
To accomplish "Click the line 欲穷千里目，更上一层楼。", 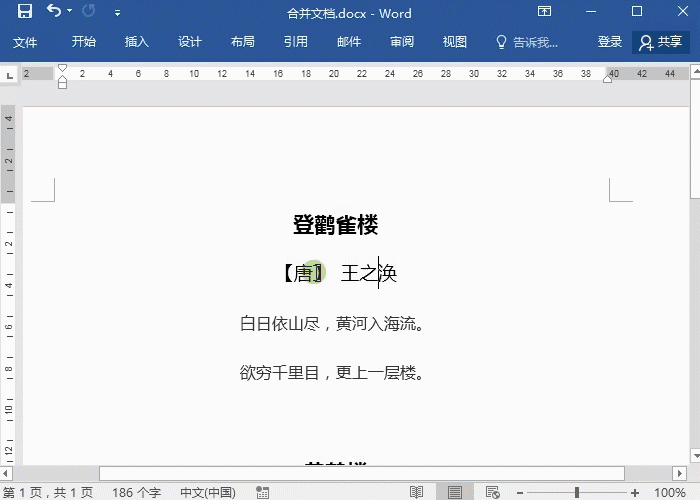I will point(332,372).
